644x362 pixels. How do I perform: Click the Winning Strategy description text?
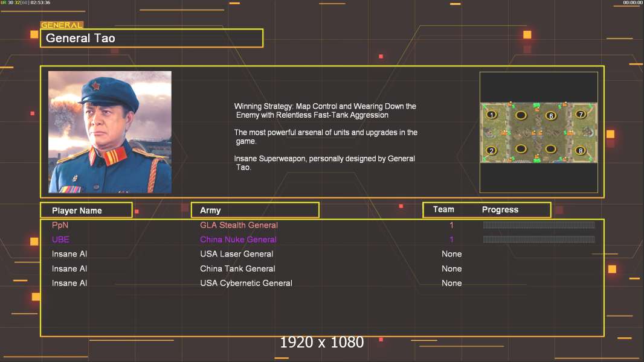click(325, 110)
